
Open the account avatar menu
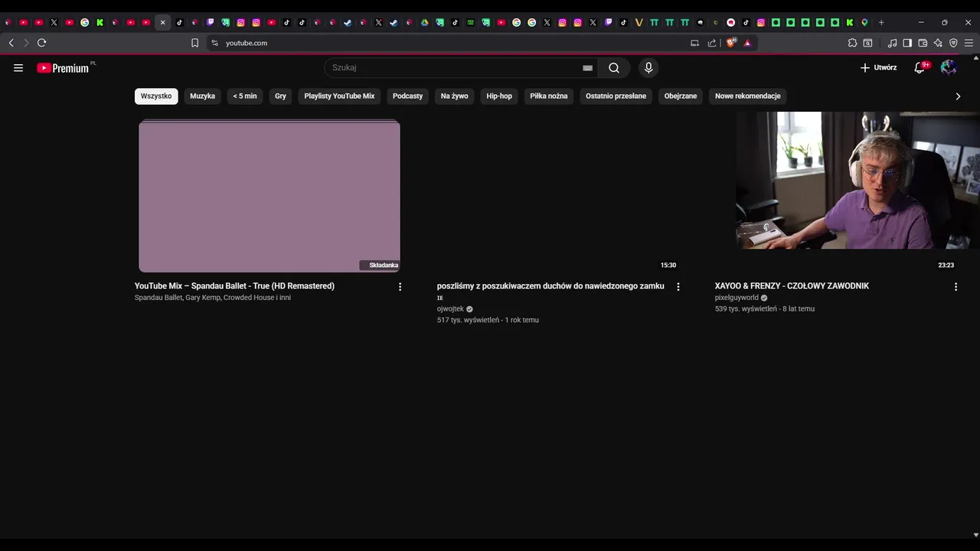(949, 68)
